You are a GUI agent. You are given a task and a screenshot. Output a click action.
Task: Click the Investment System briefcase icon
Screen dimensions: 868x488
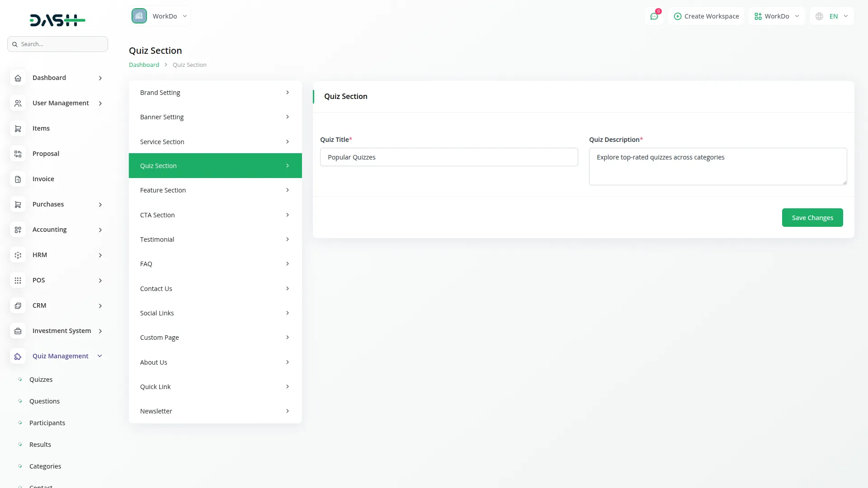click(x=18, y=331)
